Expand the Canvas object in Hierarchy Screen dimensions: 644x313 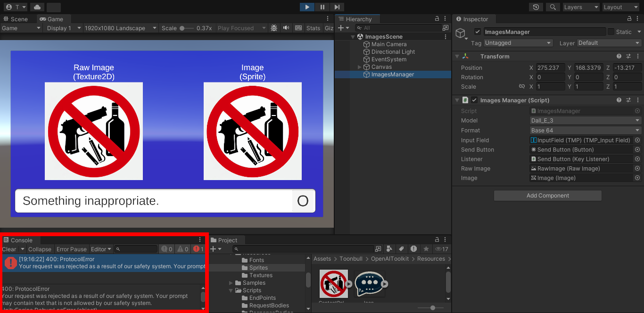[360, 67]
